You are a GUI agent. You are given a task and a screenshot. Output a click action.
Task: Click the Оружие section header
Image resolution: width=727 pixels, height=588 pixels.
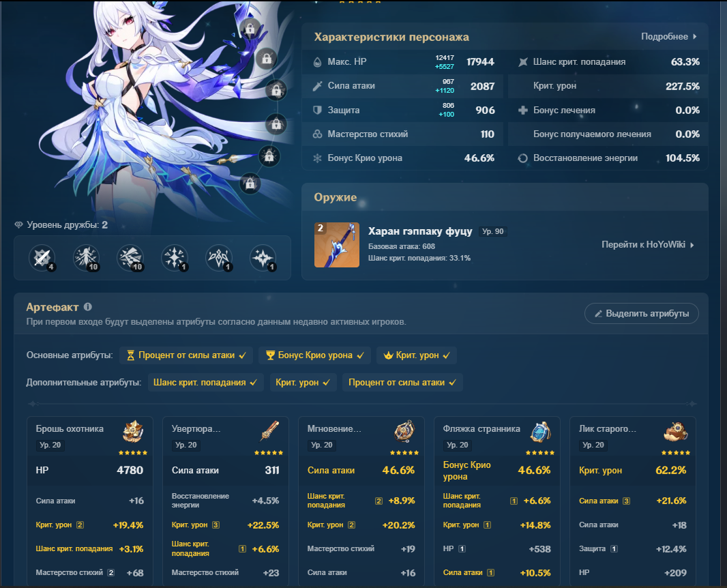click(336, 197)
